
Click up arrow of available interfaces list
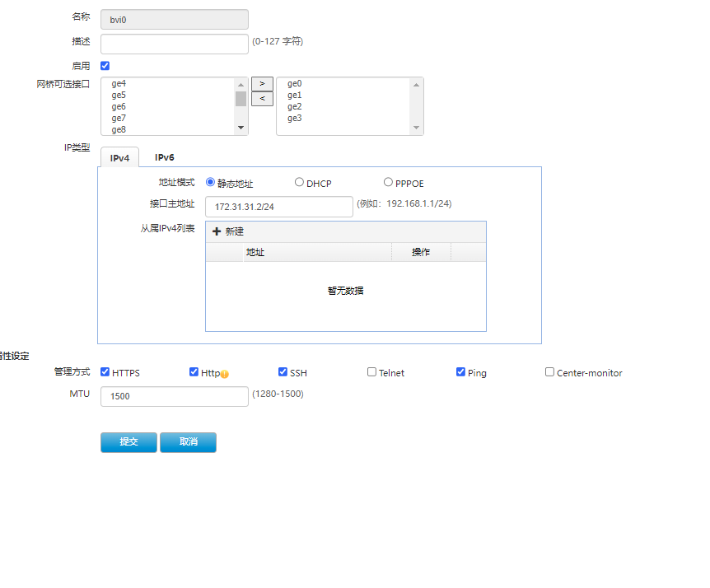[x=241, y=85]
